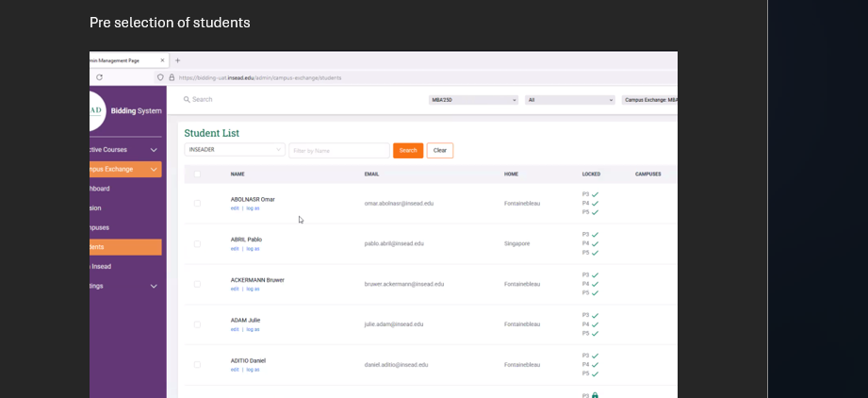868x398 pixels.
Task: Toggle the select-all checkbox in table header
Action: pos(197,174)
